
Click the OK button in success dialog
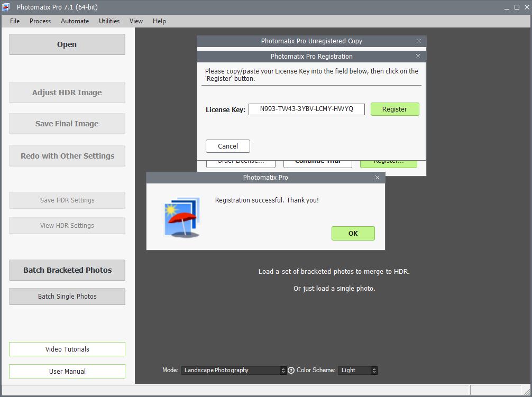(353, 233)
